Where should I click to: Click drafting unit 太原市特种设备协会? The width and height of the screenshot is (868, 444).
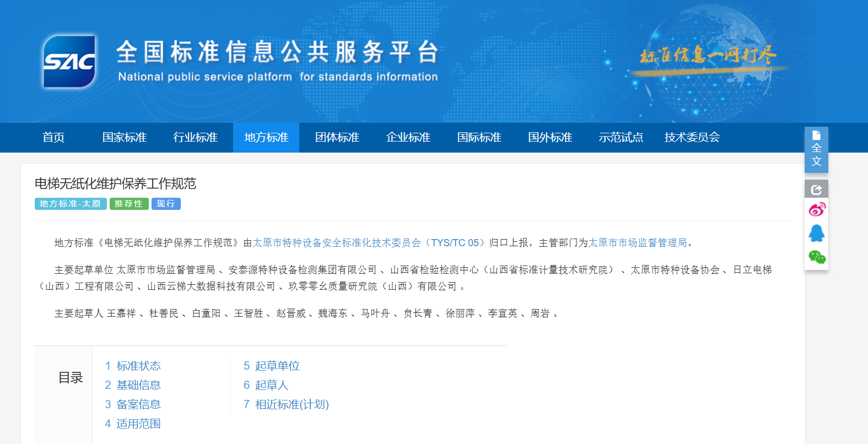pos(675,270)
